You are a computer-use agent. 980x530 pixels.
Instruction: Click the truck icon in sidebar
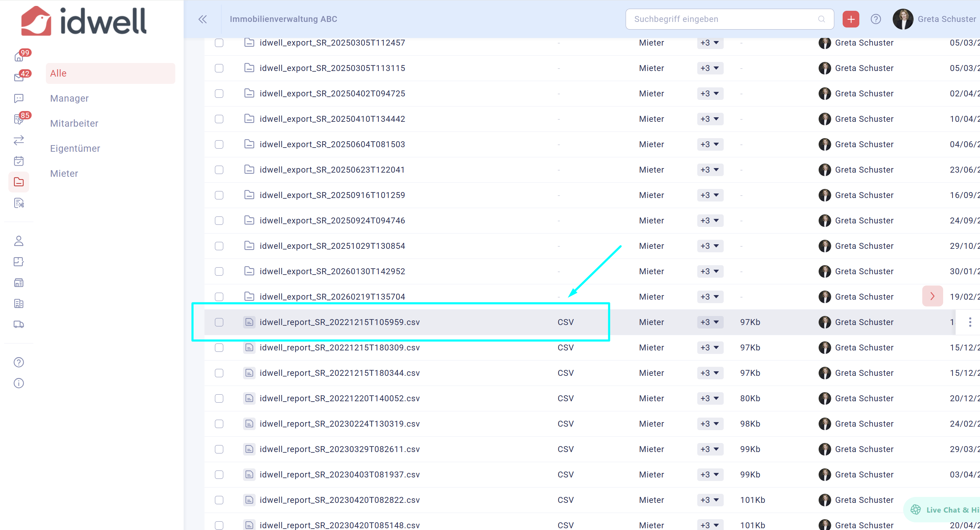tap(19, 324)
